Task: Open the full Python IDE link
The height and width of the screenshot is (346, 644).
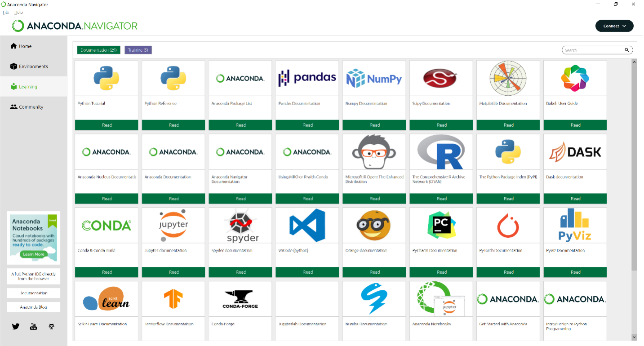Action: (x=33, y=276)
